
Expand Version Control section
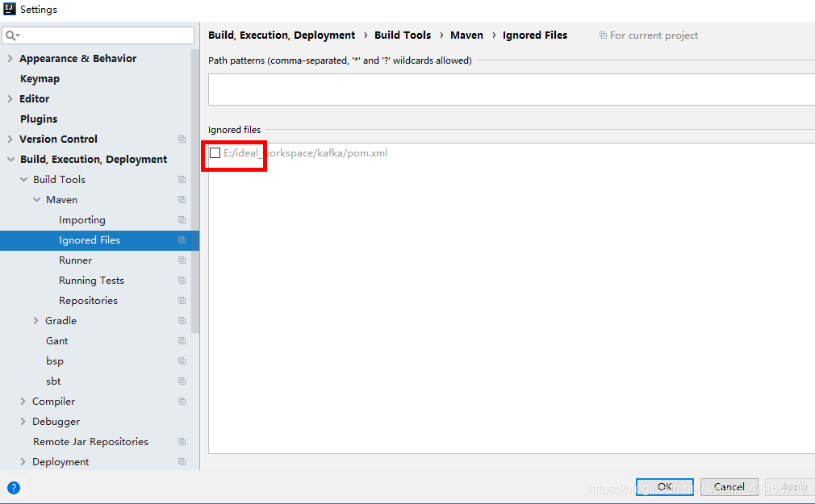click(10, 140)
